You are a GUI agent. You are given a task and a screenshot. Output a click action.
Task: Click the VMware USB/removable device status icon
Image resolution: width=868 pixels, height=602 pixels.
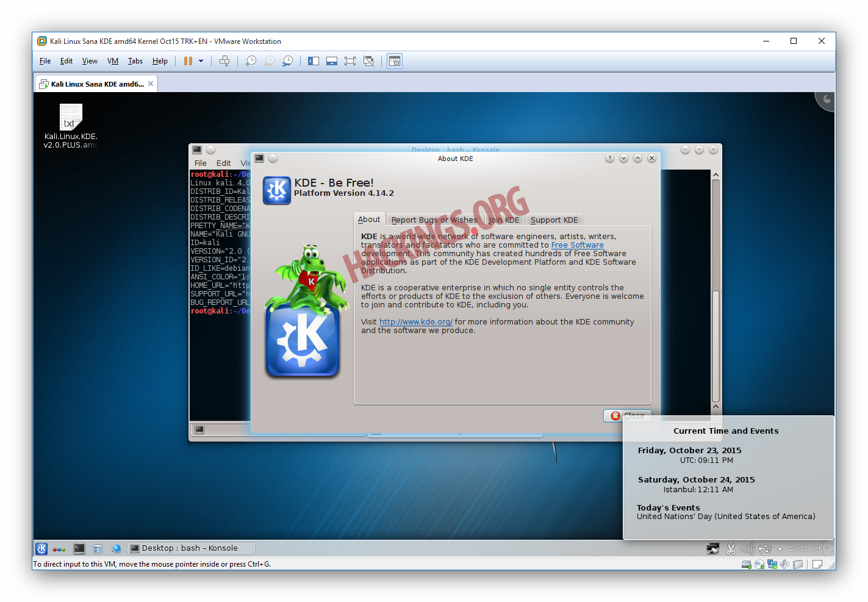[798, 564]
